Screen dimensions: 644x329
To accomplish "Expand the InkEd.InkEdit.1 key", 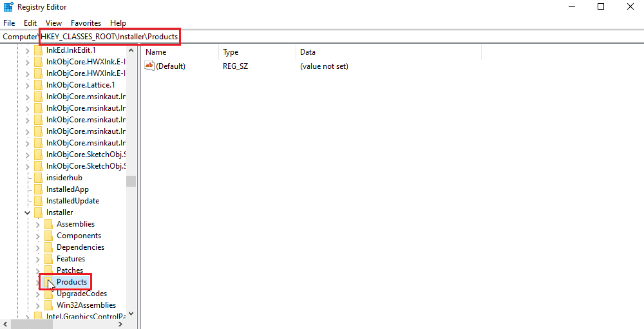I will (28, 51).
